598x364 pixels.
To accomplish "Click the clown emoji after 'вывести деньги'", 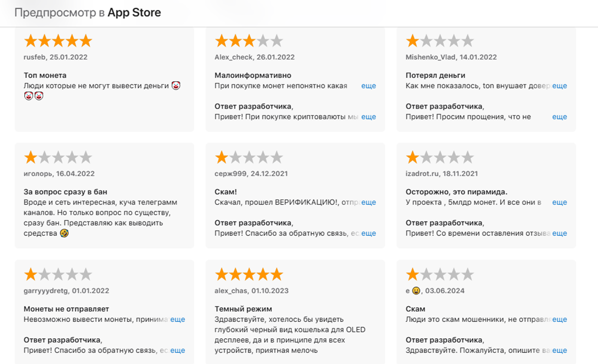I will tap(176, 86).
